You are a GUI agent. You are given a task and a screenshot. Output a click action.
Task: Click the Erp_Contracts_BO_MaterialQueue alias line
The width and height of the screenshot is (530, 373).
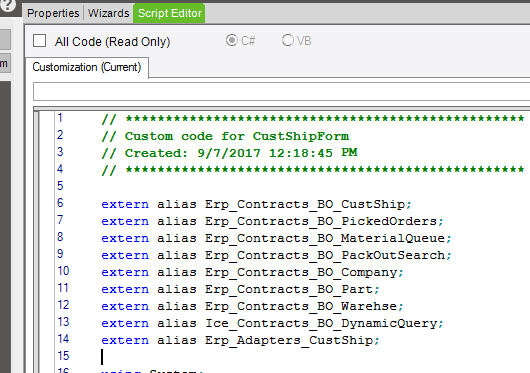[x=276, y=238]
